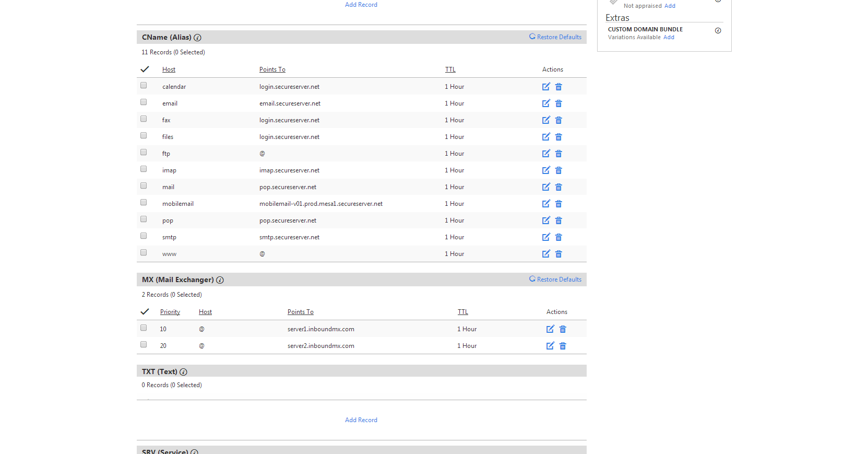
Task: Tick the fax record checkbox
Action: pos(144,119)
